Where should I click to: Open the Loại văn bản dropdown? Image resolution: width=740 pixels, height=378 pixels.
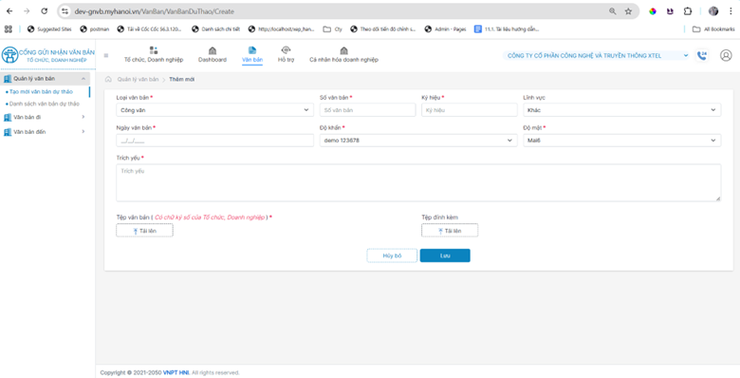click(215, 110)
